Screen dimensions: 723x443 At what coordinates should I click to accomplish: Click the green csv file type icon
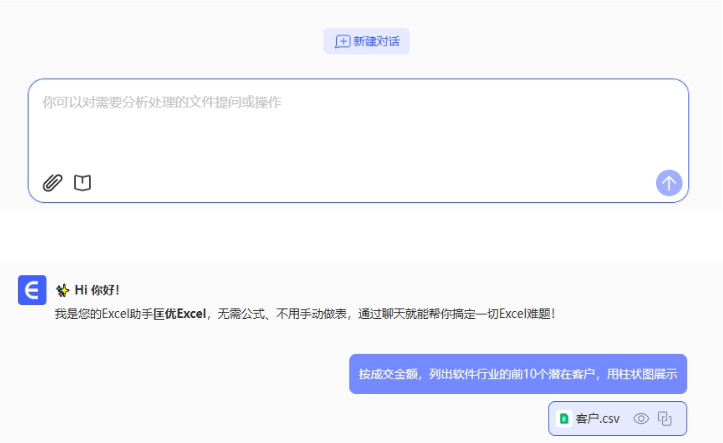pyautogui.click(x=564, y=419)
